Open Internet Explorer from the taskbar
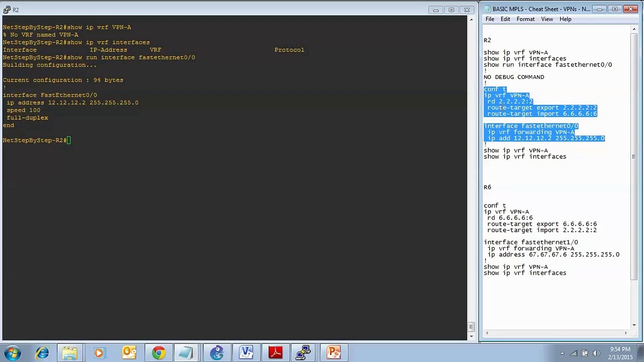 tap(42, 353)
